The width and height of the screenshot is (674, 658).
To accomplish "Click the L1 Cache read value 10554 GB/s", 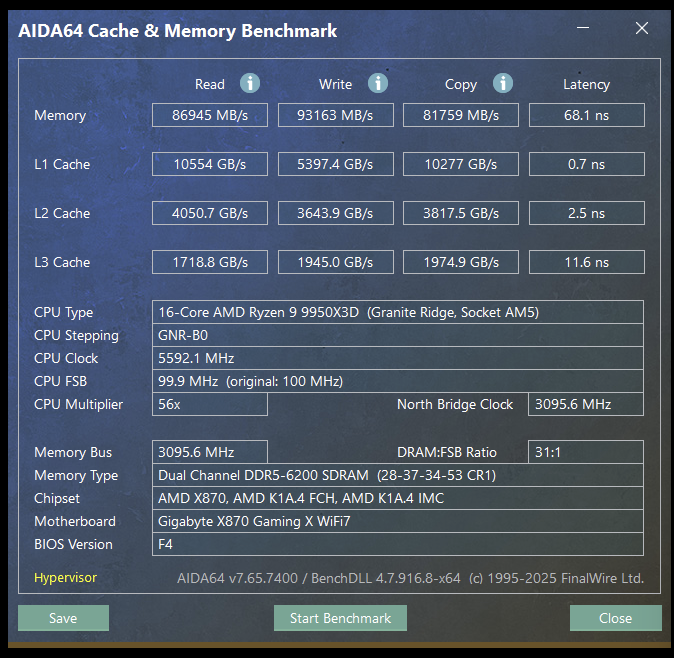I will point(210,164).
